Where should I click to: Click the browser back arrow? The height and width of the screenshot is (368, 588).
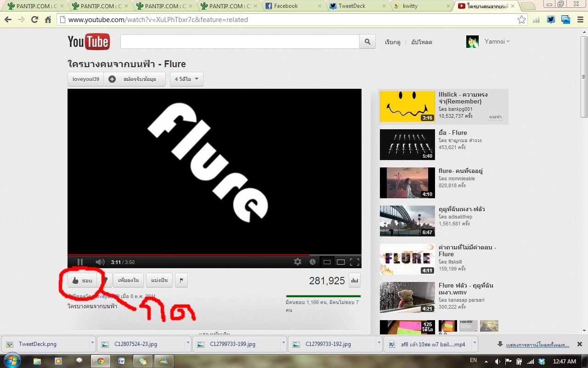[x=8, y=20]
